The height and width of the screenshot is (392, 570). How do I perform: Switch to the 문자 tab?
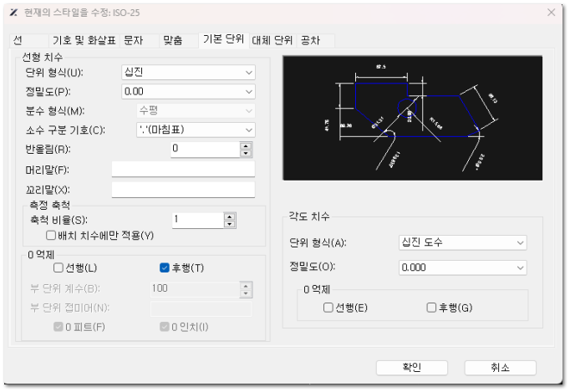tap(140, 40)
